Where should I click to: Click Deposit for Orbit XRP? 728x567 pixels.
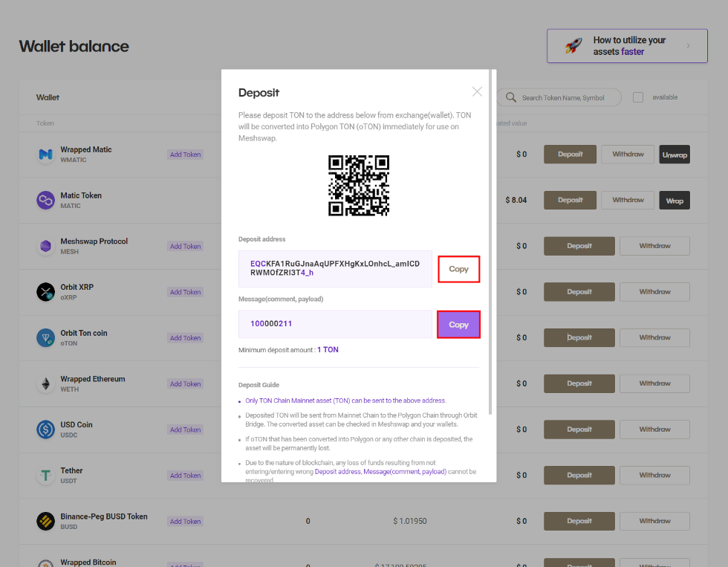coord(579,292)
